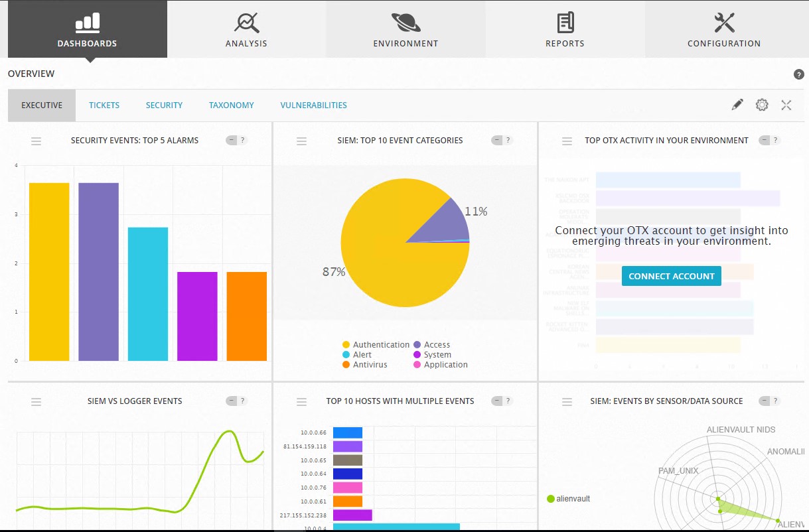Switch to the Tickets tab
The height and width of the screenshot is (532, 809).
coord(104,105)
